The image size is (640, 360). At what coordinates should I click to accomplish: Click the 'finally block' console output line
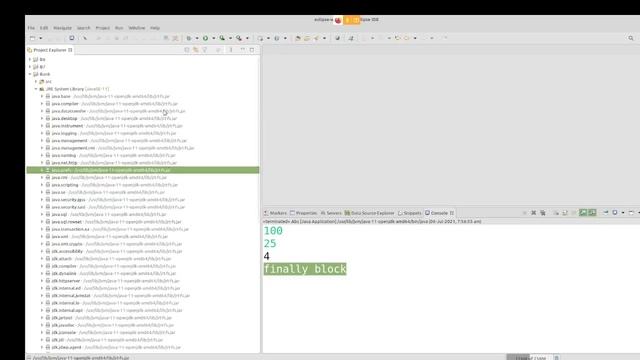click(305, 269)
